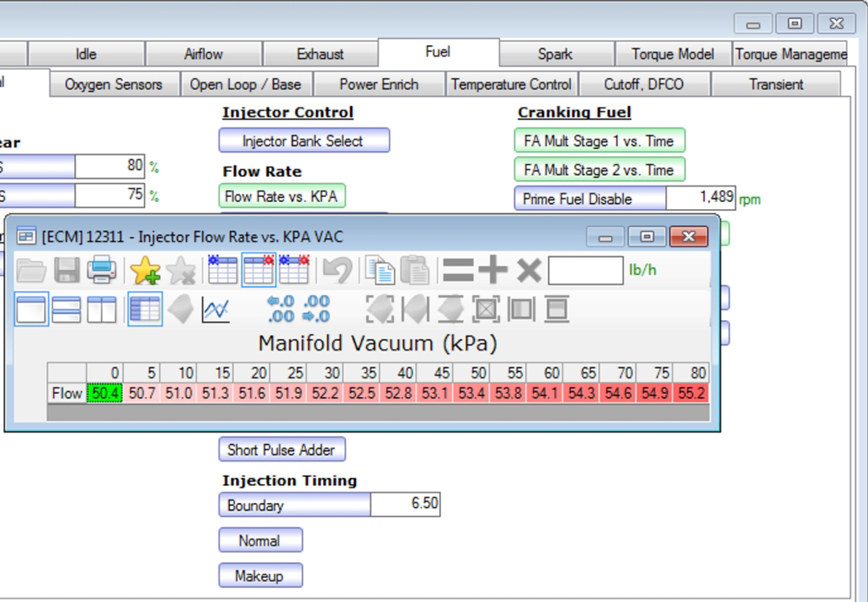
Task: Open the Power Enrich sub-tab
Action: (x=379, y=84)
